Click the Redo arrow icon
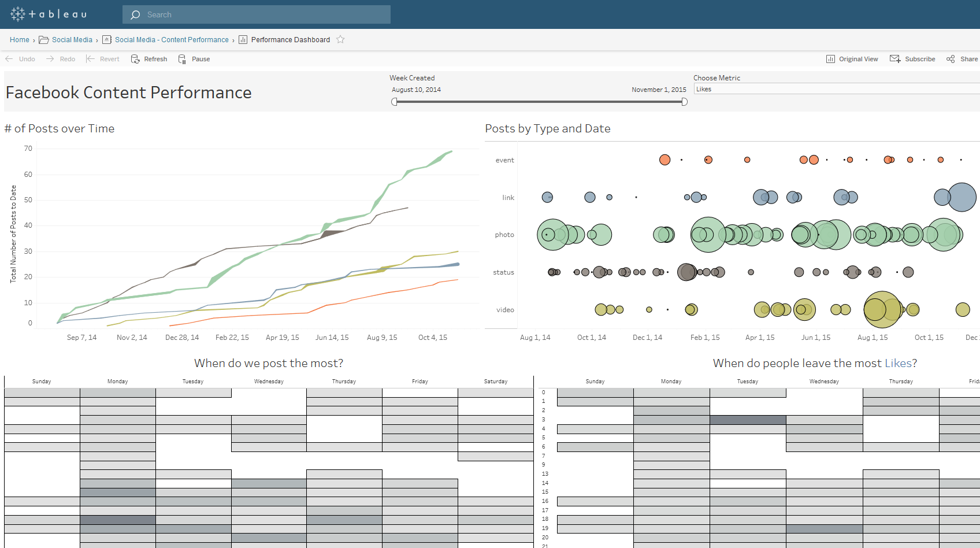This screenshot has width=980, height=548. pyautogui.click(x=50, y=59)
